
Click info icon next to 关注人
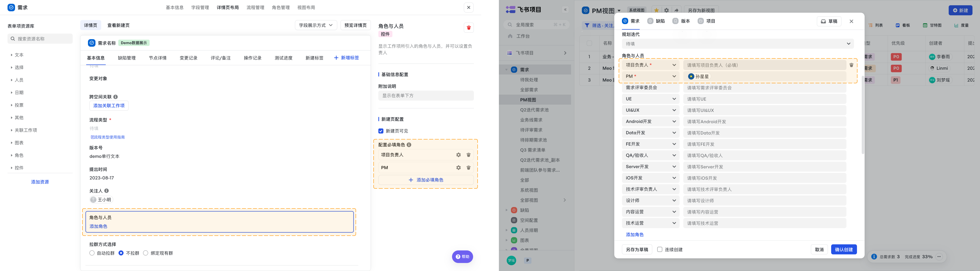point(106,191)
